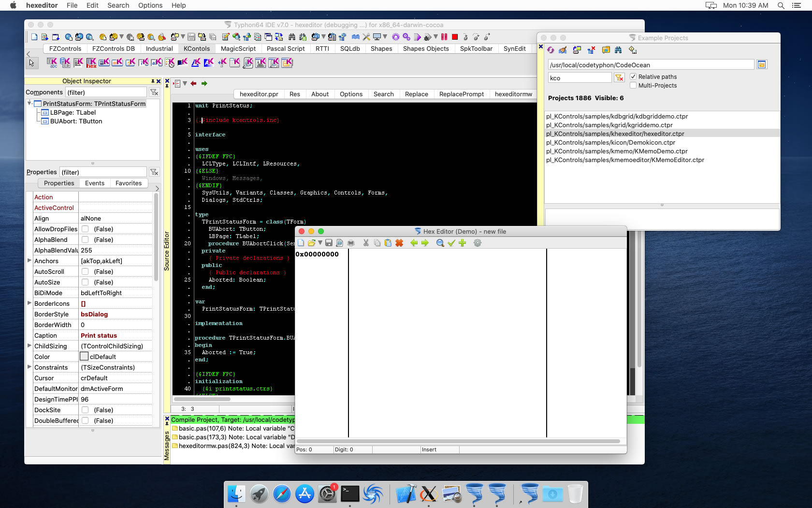Toggle the AutoSize checkbox
This screenshot has height=508, width=812.
(x=85, y=282)
